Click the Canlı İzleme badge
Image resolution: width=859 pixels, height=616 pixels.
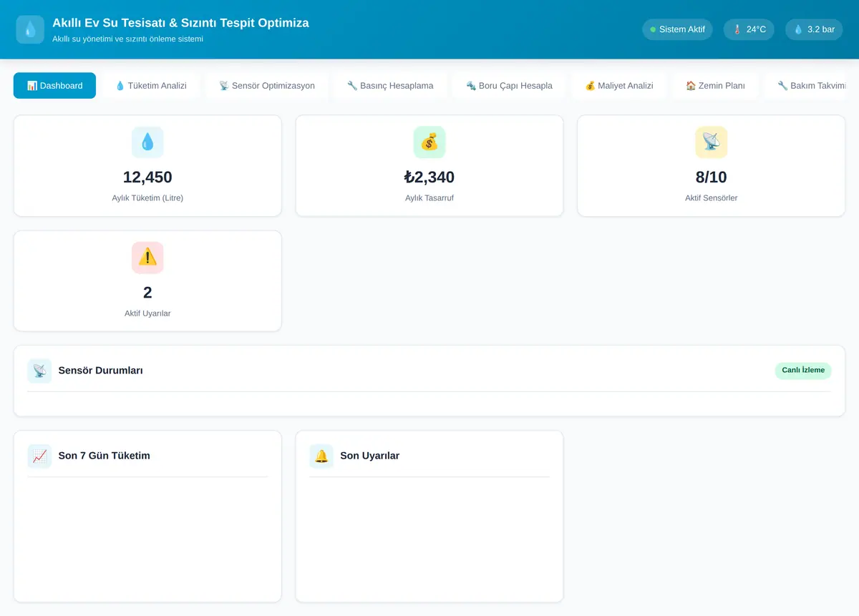point(803,371)
